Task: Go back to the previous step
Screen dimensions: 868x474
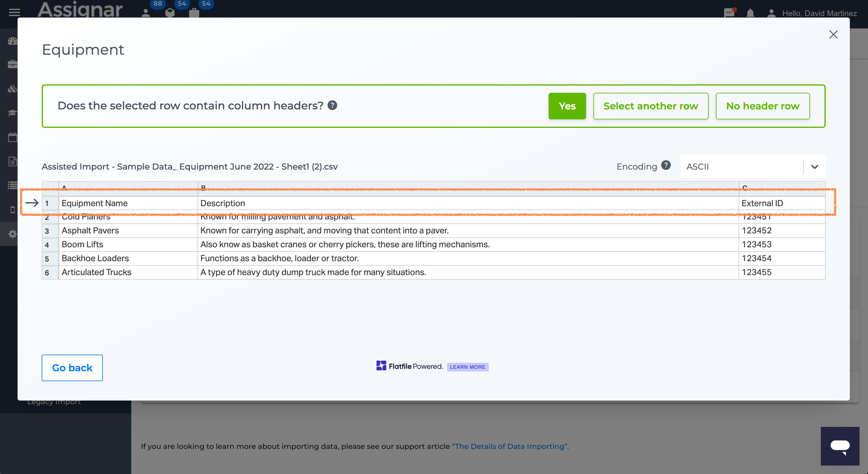Action: tap(72, 368)
